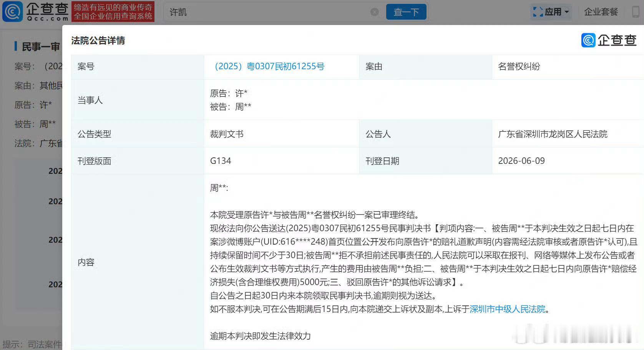Click the Qcc.com logo in header
Image resolution: width=644 pixels, height=350 pixels.
point(35,12)
